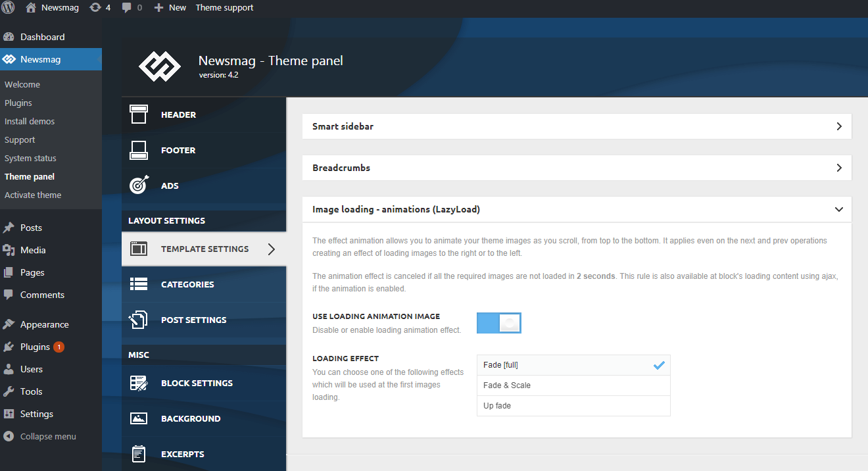This screenshot has width=868, height=471.
Task: Open the Welcome submenu link
Action: (22, 84)
